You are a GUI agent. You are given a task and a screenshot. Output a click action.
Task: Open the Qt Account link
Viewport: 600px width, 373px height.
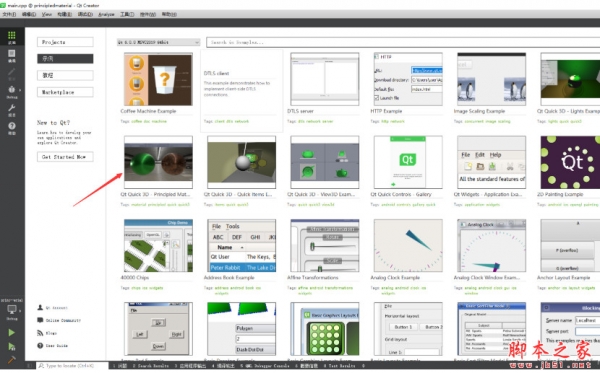pos(57,308)
